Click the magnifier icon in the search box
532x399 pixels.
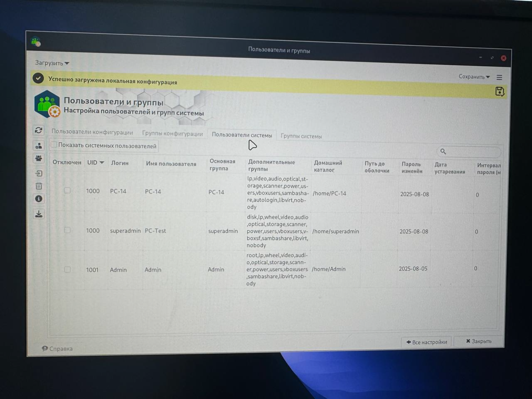coord(443,151)
